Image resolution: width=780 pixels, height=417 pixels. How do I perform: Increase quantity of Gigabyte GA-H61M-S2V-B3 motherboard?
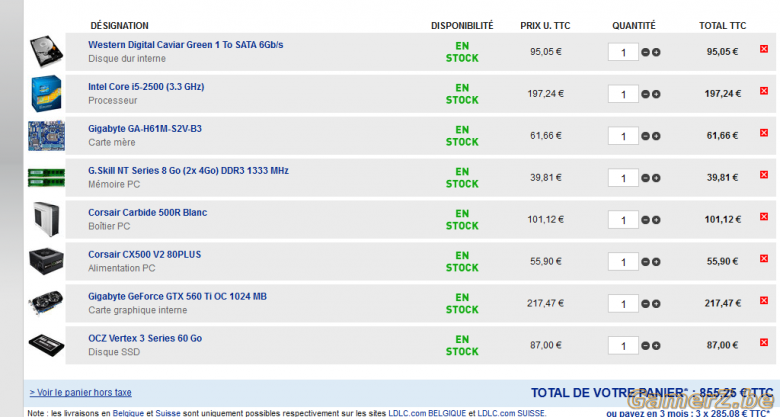(x=656, y=136)
